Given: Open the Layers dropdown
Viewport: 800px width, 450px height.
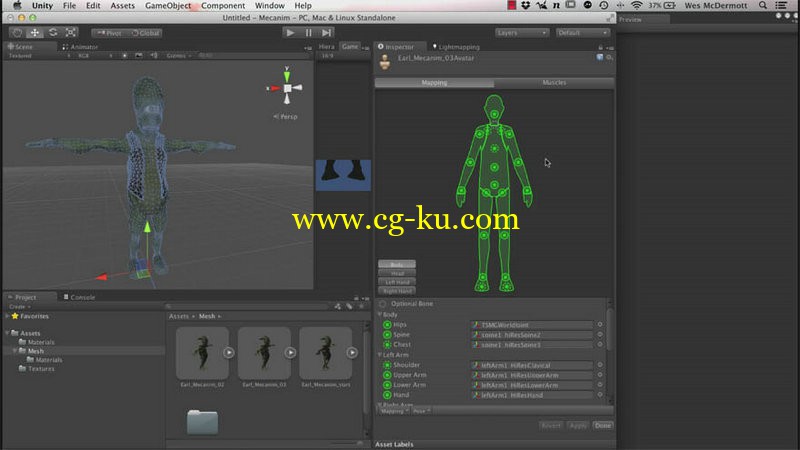Looking at the screenshot, I should (521, 33).
